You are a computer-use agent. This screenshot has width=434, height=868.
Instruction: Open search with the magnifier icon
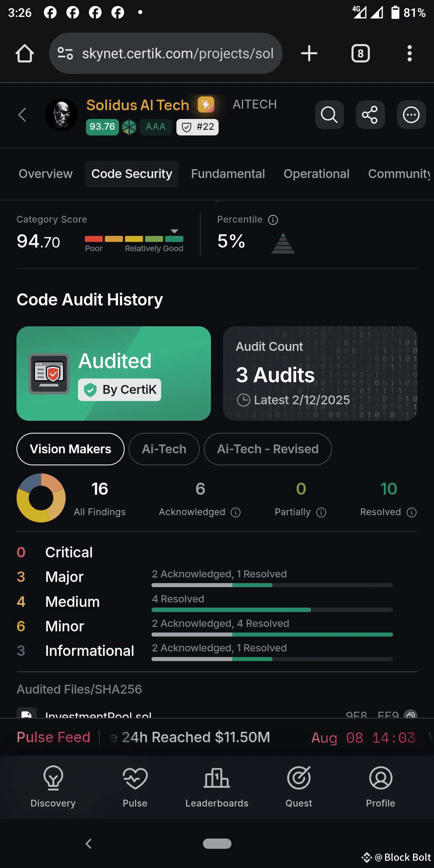coord(330,115)
